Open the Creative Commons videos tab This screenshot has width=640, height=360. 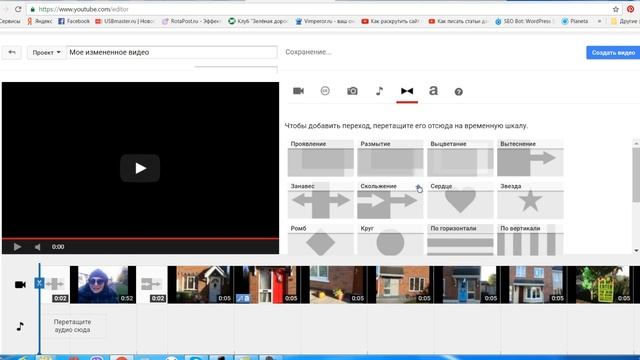(x=325, y=91)
